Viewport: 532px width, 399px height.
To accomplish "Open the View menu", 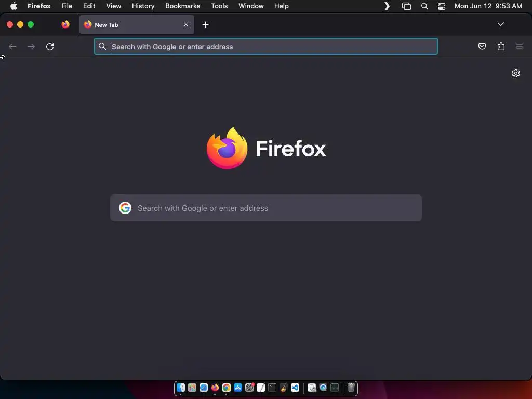I will (114, 6).
